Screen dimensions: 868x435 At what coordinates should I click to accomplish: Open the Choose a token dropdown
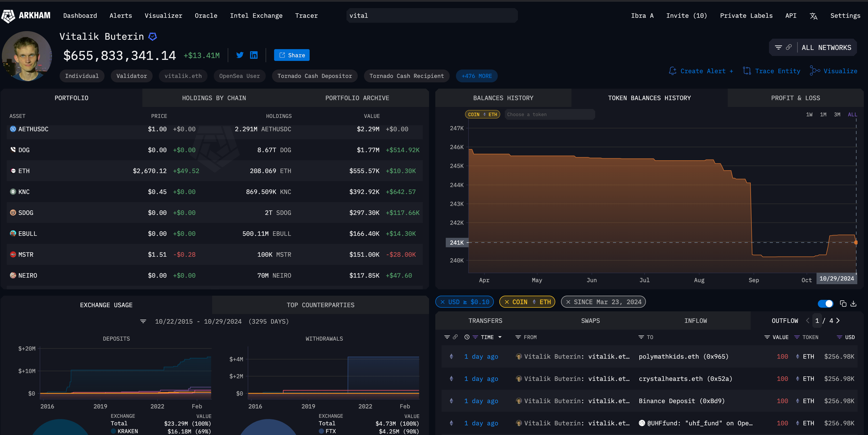(x=549, y=114)
